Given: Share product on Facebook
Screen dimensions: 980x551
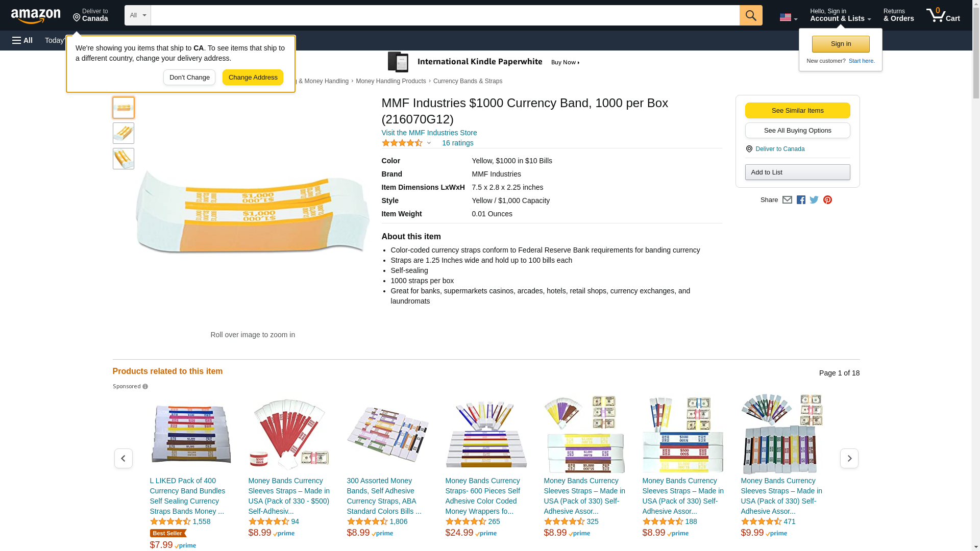Looking at the screenshot, I should (x=801, y=200).
